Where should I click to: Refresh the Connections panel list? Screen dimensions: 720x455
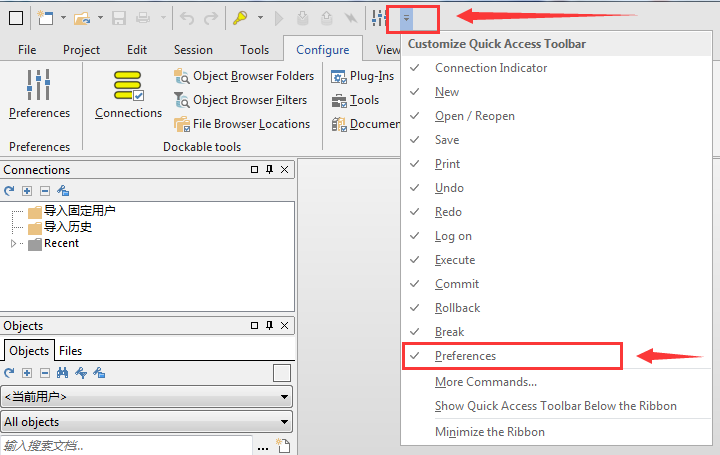pos(10,190)
